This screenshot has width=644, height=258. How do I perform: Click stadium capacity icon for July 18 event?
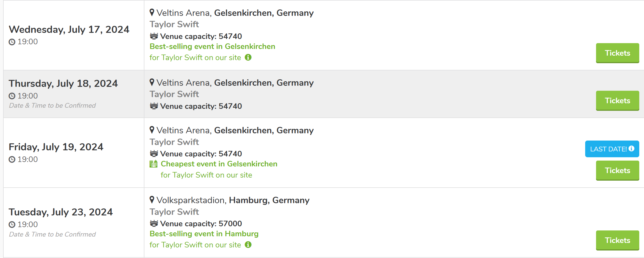coord(154,106)
